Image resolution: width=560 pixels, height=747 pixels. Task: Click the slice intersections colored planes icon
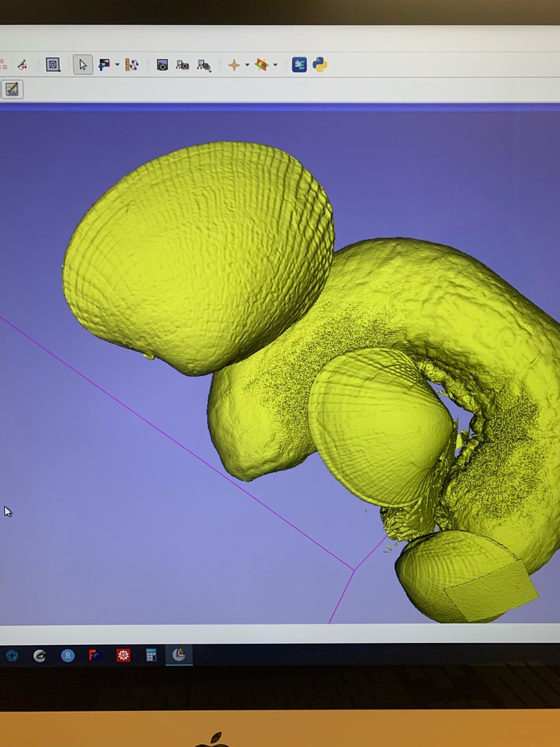point(261,64)
